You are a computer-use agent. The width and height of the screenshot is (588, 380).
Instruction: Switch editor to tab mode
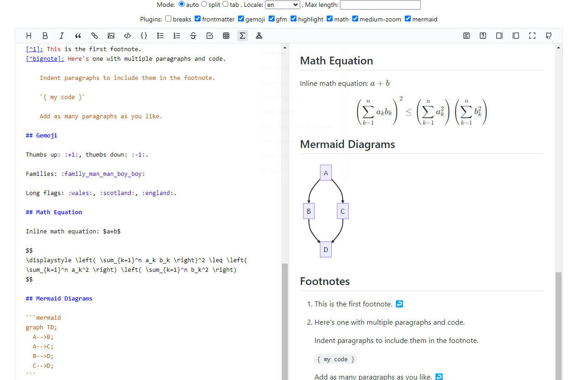tap(225, 4)
